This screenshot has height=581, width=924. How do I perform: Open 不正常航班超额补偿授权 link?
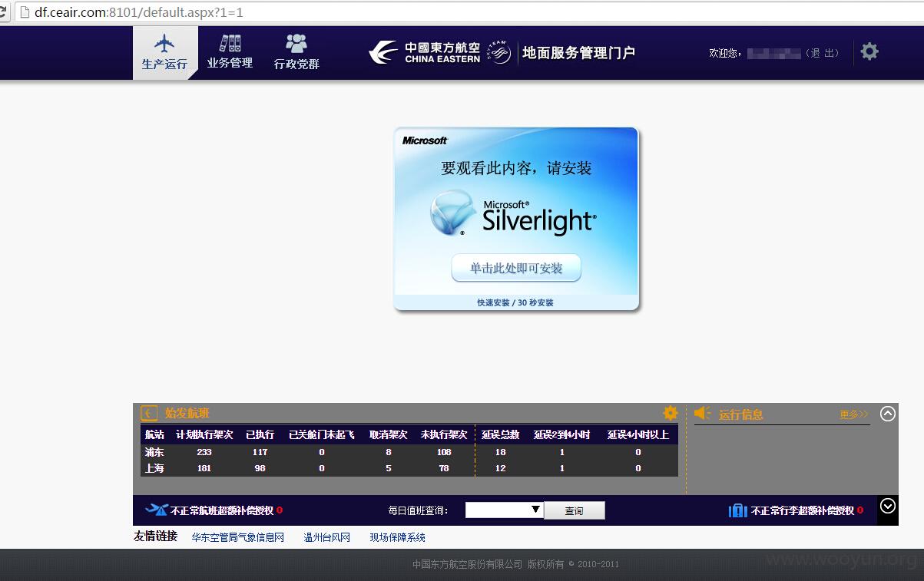tap(222, 510)
